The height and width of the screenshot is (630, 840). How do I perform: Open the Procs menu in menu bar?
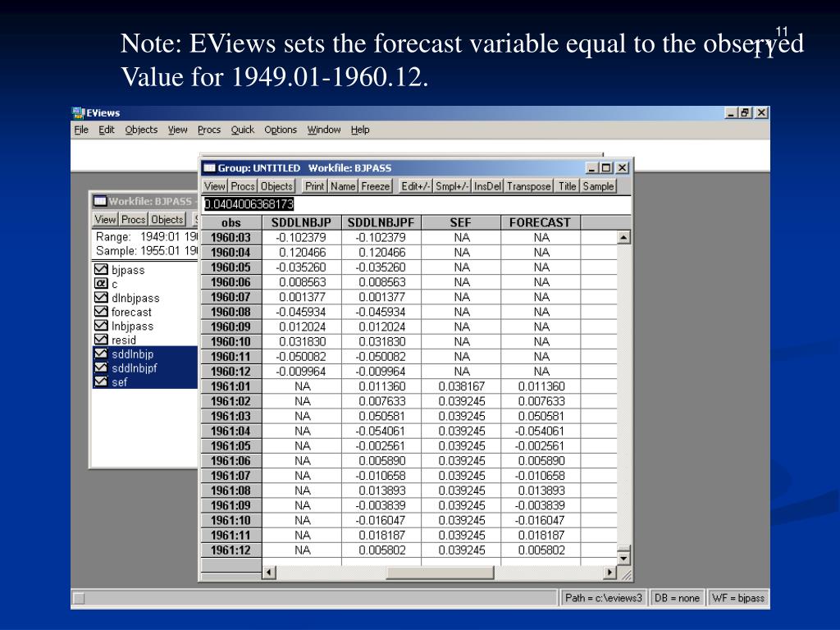click(x=209, y=130)
